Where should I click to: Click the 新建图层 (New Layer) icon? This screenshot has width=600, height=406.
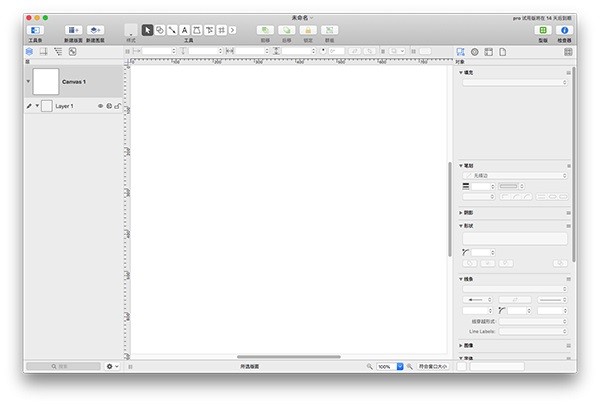(x=96, y=31)
